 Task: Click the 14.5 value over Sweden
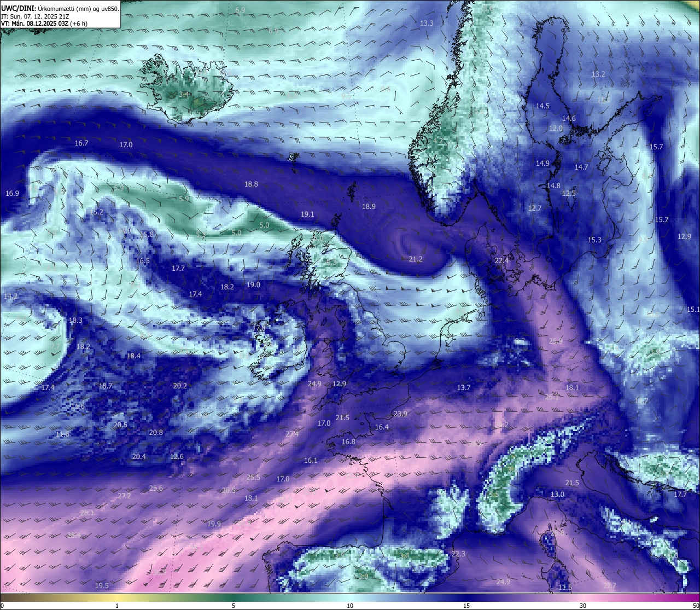click(542, 106)
